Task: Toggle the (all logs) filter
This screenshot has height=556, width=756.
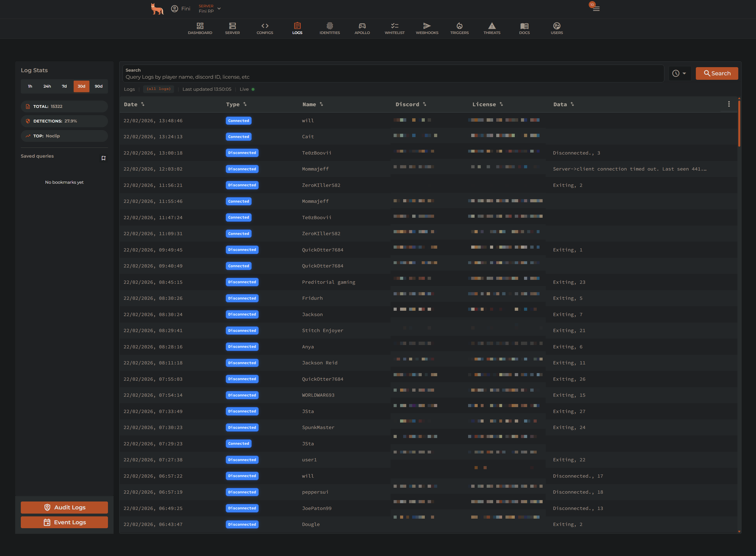Action: pos(158,89)
